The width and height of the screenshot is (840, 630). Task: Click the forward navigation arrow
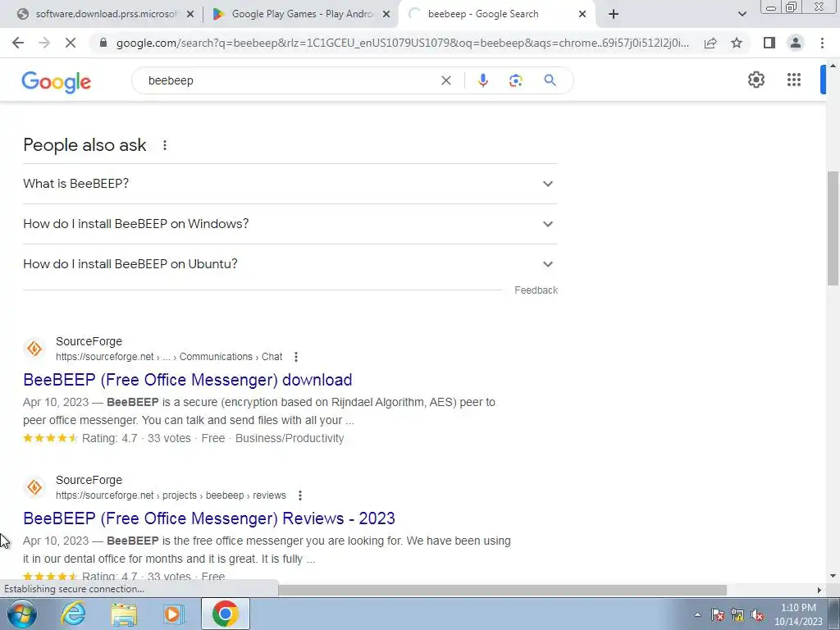click(x=44, y=43)
